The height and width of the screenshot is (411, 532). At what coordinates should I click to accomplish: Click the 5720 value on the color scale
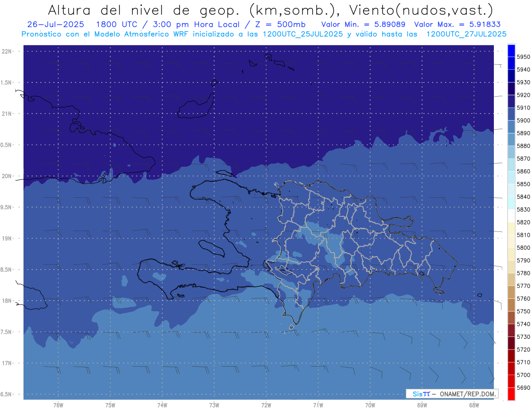[524, 349]
